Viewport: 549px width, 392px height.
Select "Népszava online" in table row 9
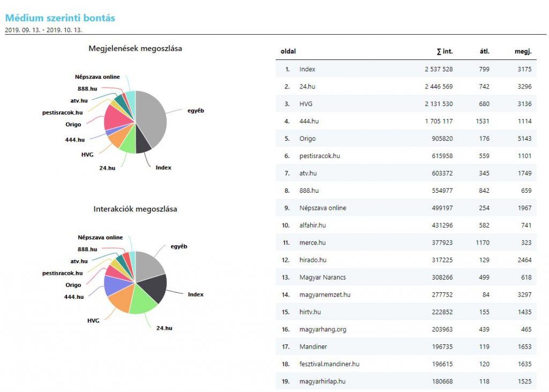[322, 208]
